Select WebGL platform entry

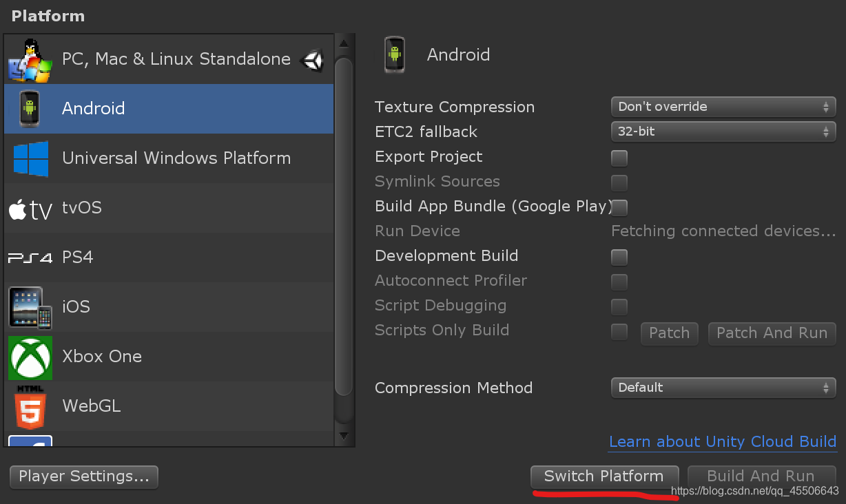click(x=169, y=406)
